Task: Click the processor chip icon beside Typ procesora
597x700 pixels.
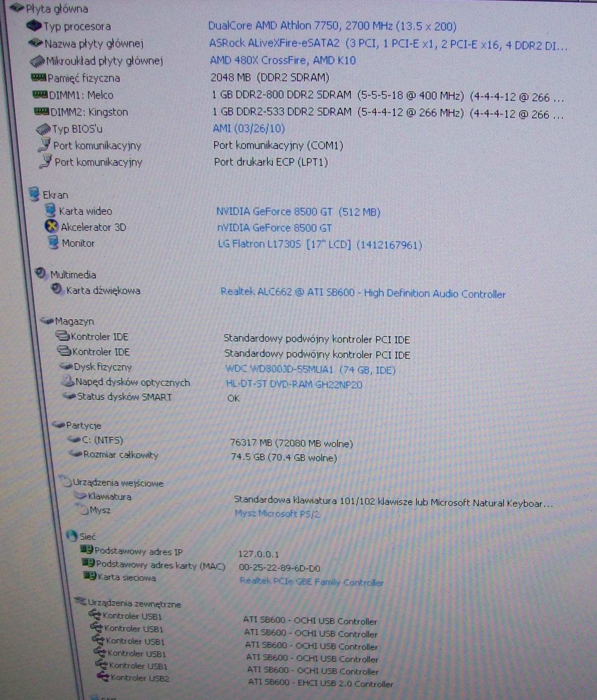Action: coord(34,26)
